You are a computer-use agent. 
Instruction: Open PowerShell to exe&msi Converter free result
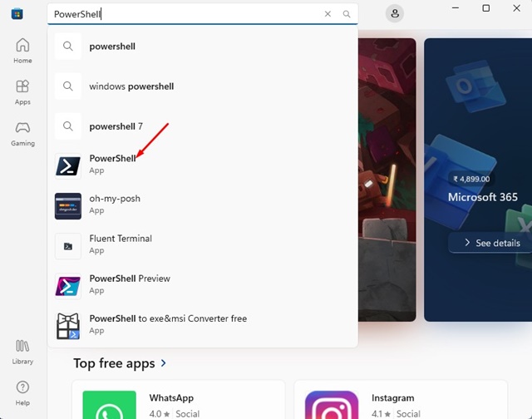(x=203, y=326)
